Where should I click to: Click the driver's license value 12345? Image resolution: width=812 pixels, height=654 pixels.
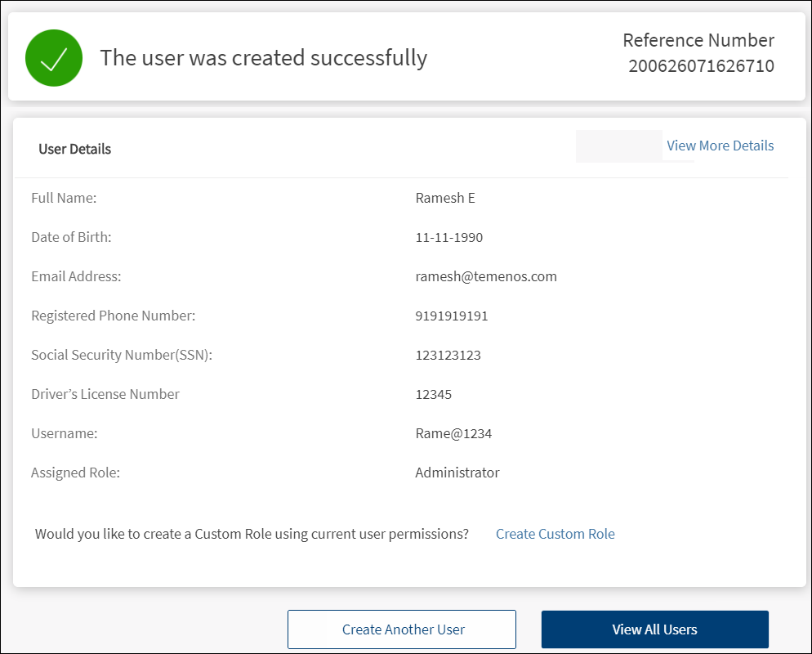[433, 394]
